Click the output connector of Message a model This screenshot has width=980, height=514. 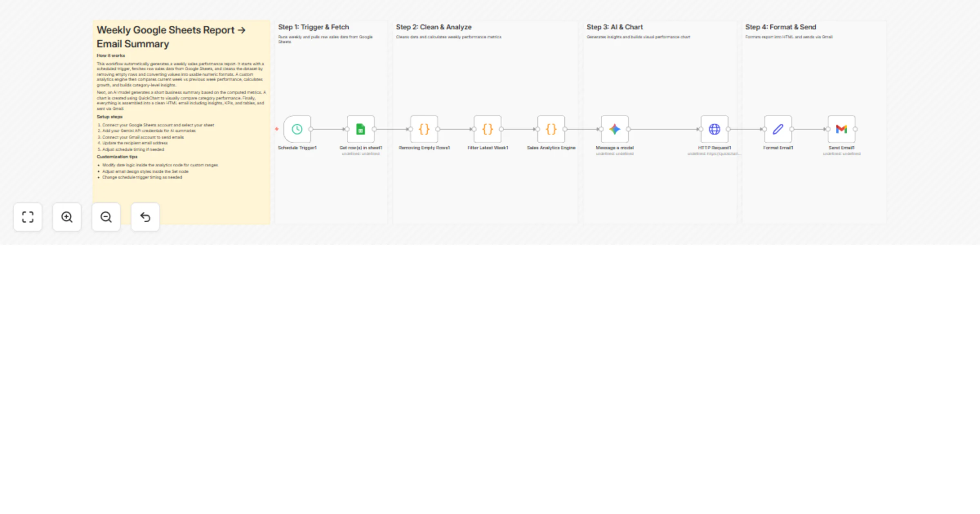tap(628, 129)
